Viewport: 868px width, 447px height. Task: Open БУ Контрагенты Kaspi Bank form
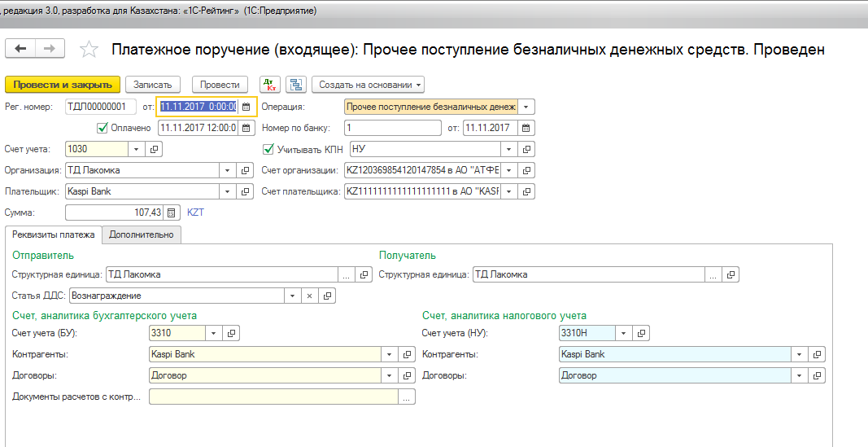click(x=407, y=354)
